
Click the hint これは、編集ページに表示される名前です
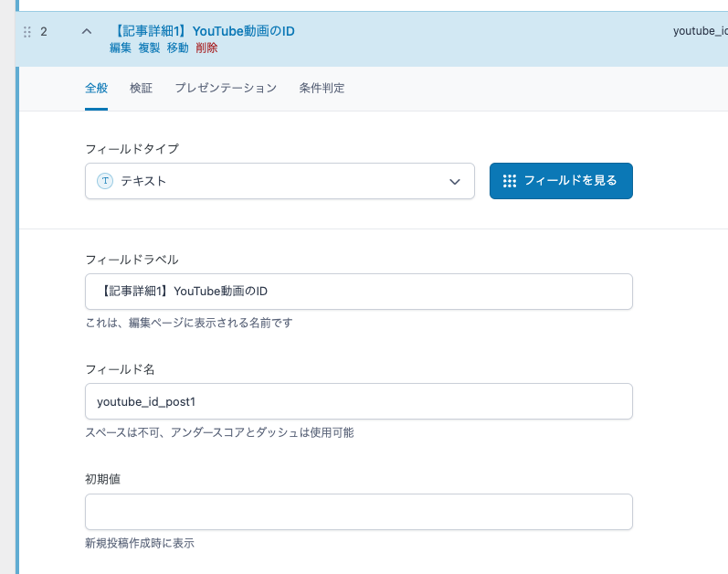coord(189,323)
